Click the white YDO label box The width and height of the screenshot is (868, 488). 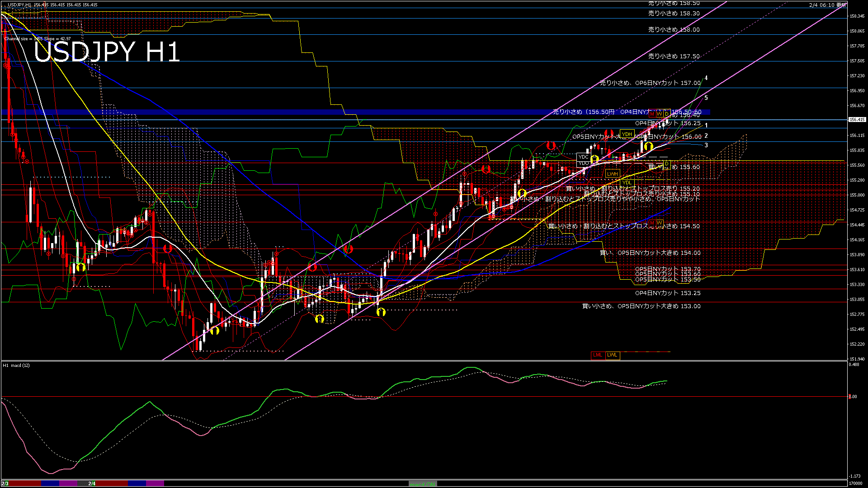[583, 163]
